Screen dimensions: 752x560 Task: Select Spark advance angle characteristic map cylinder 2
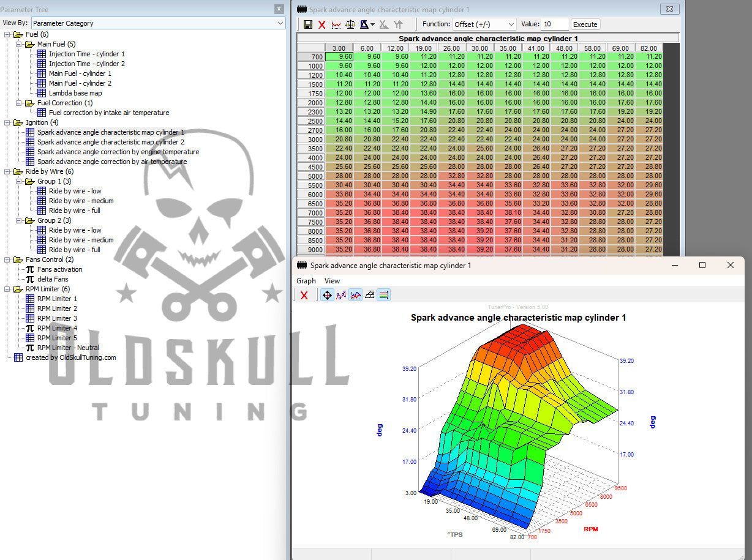tap(111, 142)
